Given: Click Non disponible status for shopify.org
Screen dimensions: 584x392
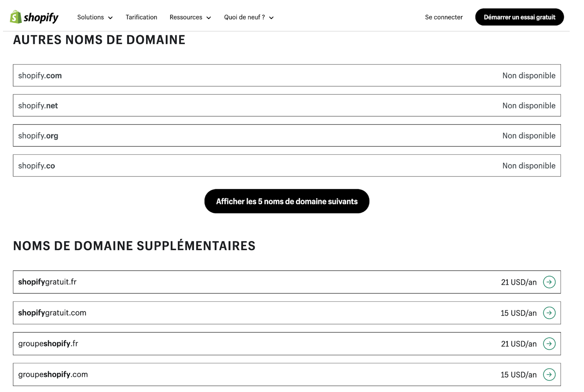Looking at the screenshot, I should coord(529,136).
